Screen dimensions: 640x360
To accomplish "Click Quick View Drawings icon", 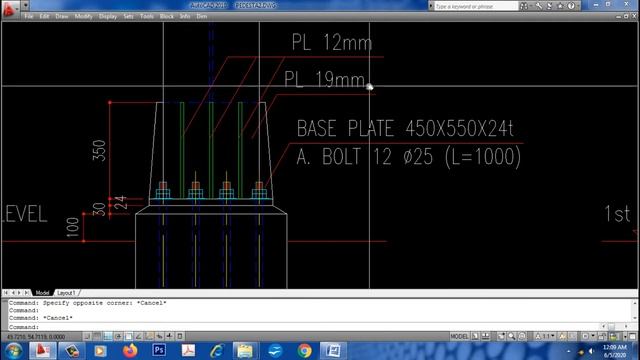I will pos(486,336).
